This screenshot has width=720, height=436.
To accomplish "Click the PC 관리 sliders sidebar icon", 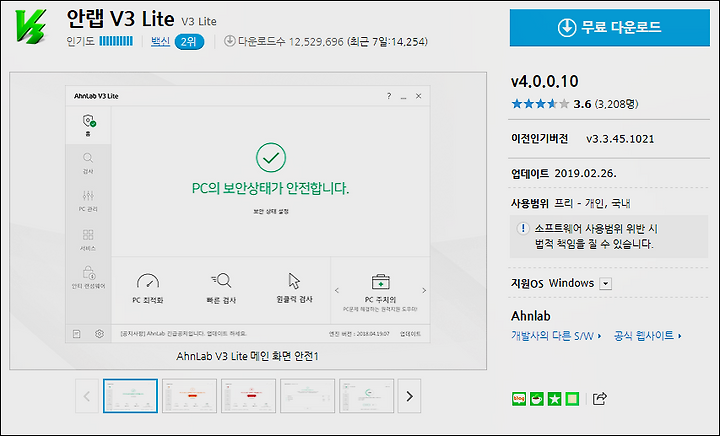I will 88,196.
